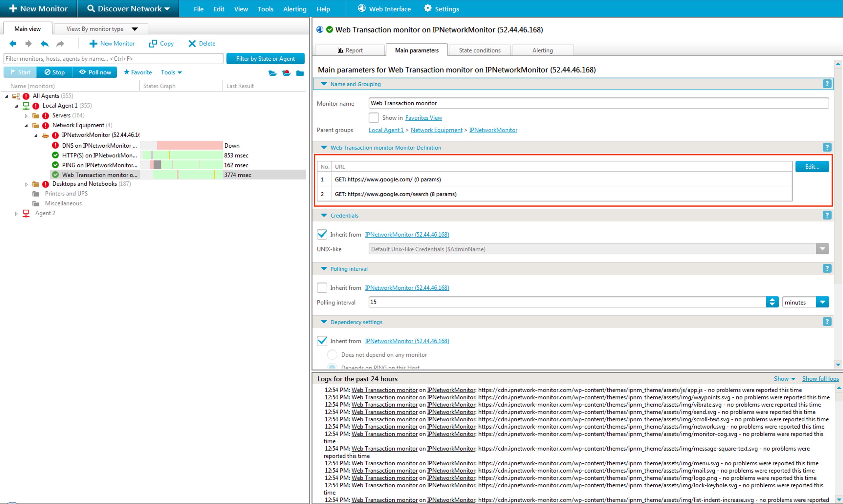Expand the Servers group
Viewport: 843px width, 504px height.
[x=26, y=116]
